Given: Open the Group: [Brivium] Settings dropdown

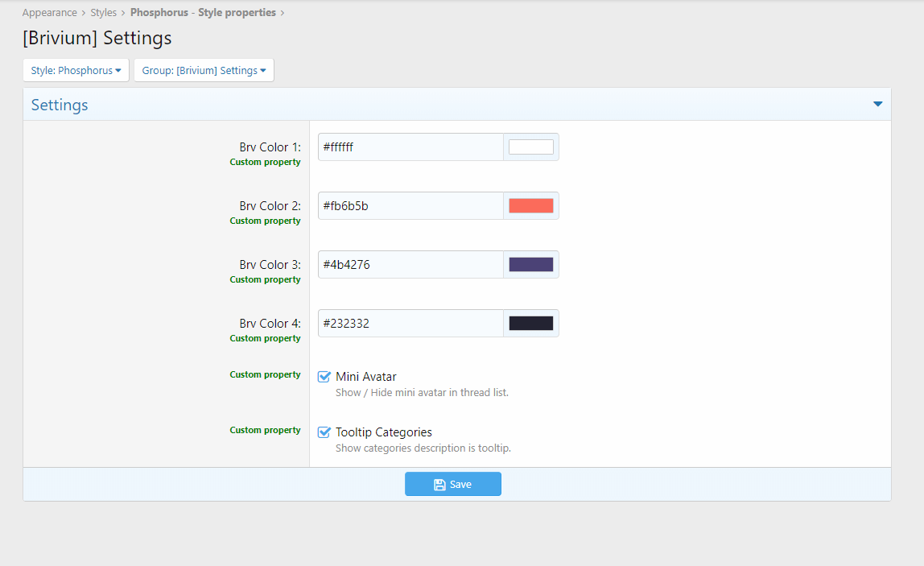Looking at the screenshot, I should pyautogui.click(x=204, y=70).
